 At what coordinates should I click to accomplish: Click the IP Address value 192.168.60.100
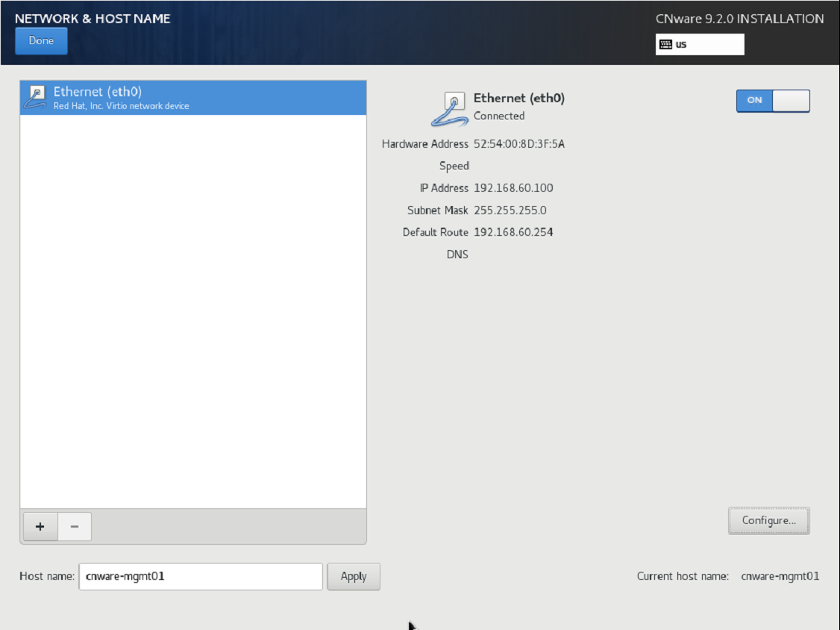click(513, 188)
